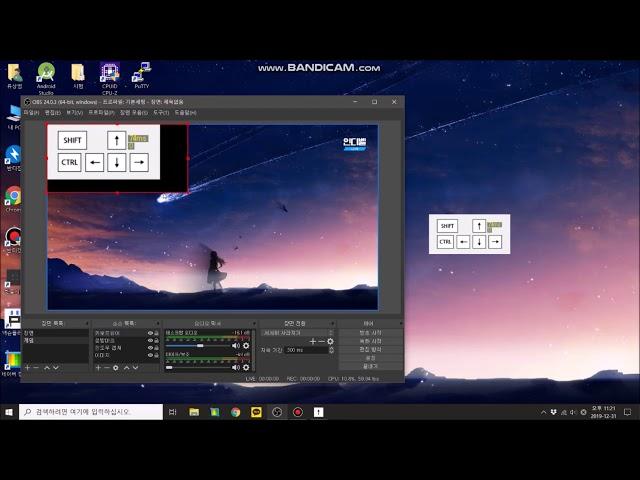Open source properties gear in sources toolbar

[116, 368]
